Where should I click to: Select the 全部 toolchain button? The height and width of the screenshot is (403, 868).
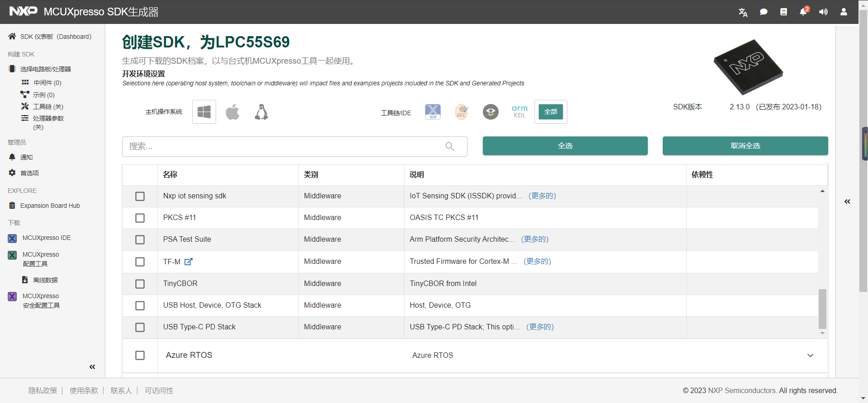(x=551, y=112)
